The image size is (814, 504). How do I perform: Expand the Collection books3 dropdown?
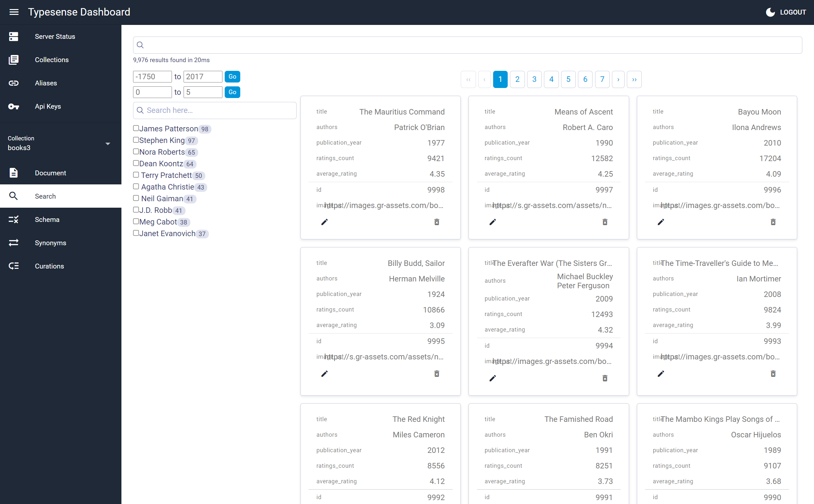107,144
